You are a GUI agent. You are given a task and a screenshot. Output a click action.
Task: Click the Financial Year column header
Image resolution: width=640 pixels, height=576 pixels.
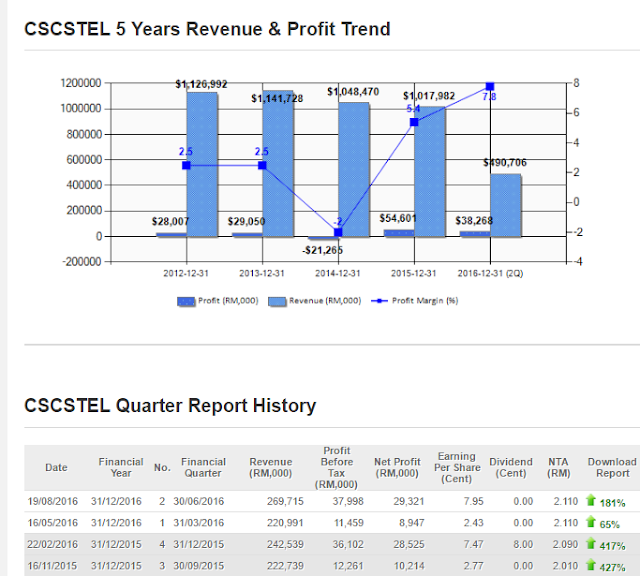pos(121,467)
